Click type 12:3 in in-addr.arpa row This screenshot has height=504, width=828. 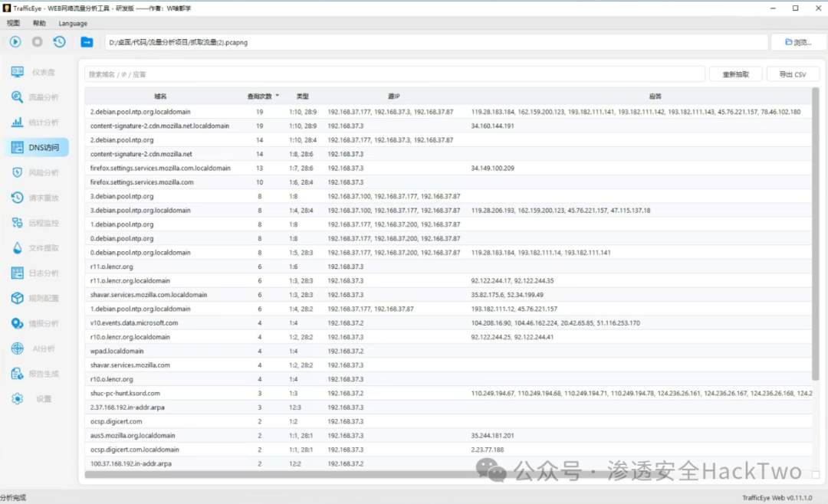(x=295, y=407)
